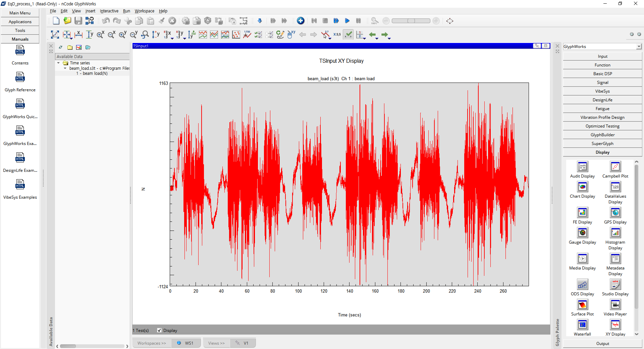Click the undo zoom magnifier icon
The height and width of the screenshot is (349, 644).
[x=145, y=35]
